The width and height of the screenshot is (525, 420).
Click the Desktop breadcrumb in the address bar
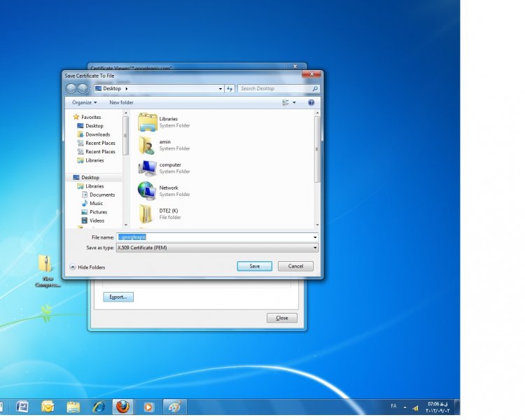coord(112,88)
